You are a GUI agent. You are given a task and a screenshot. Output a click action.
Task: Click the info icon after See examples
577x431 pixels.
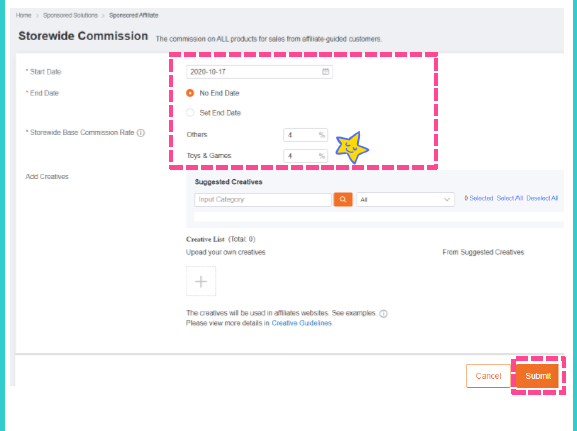tap(383, 314)
